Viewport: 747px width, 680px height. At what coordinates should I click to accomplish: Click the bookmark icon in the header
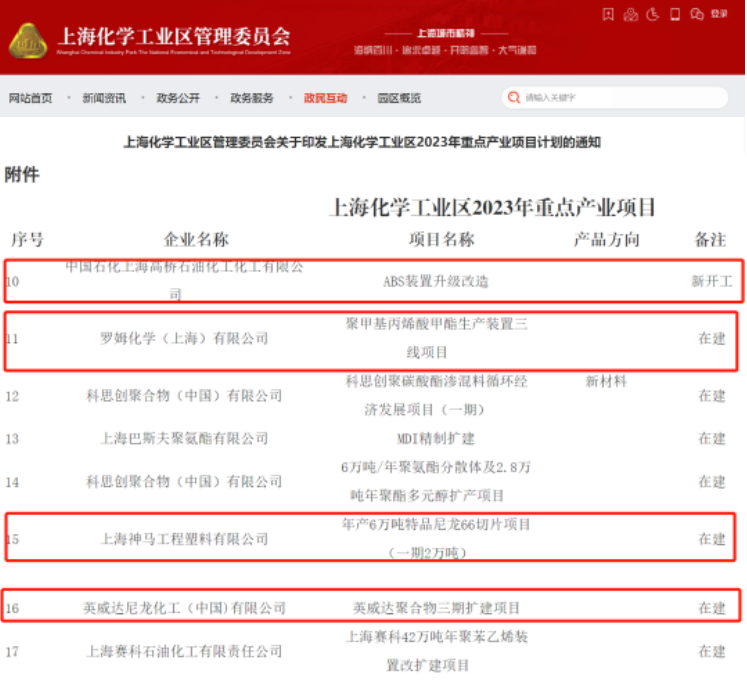coord(608,14)
